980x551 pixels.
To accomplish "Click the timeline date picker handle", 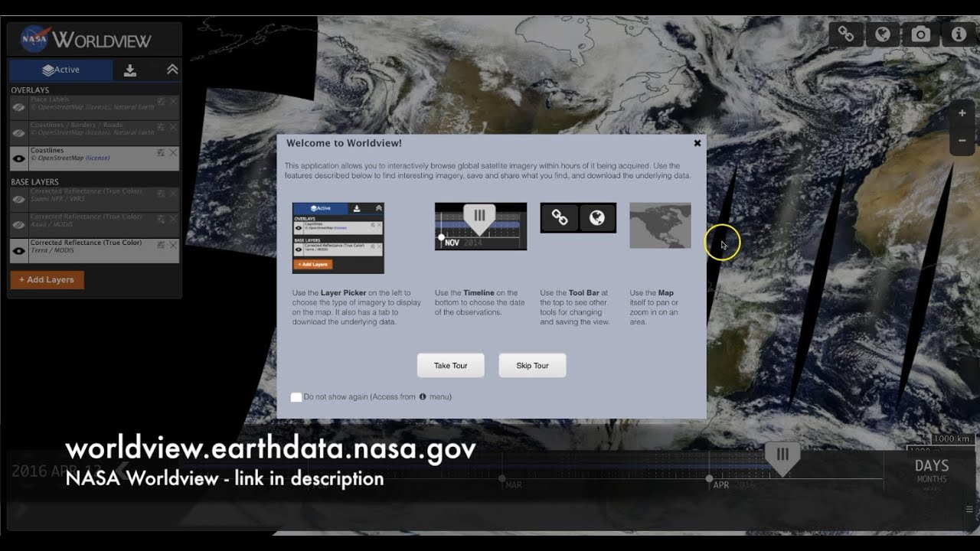I will click(782, 458).
